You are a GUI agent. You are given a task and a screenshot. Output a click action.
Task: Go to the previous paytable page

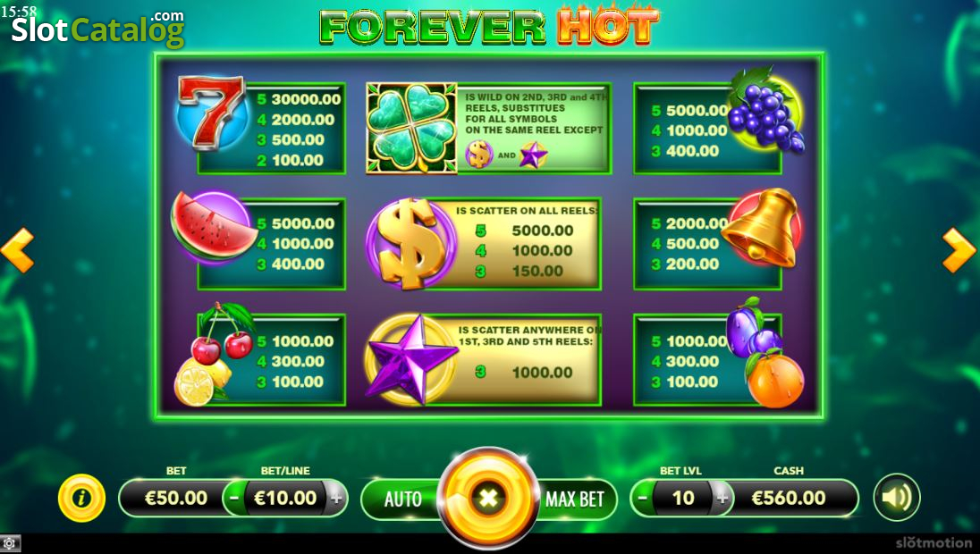[x=17, y=250]
